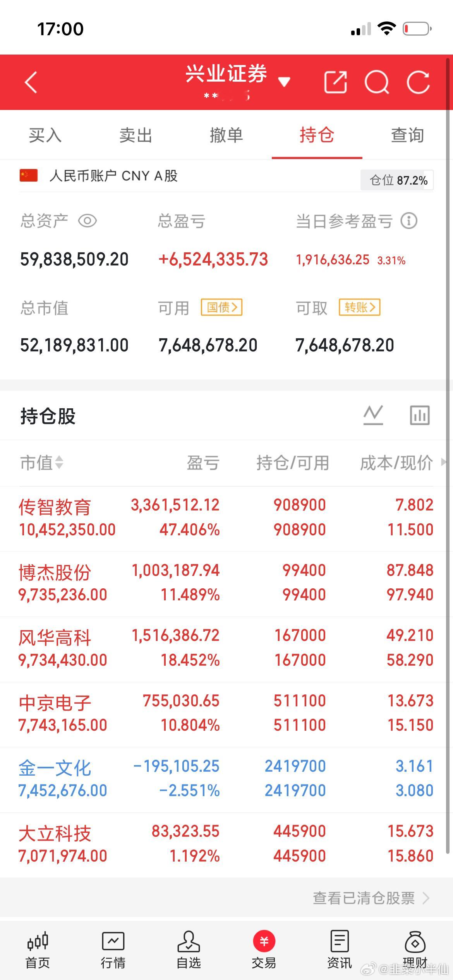Sort holdings by 市值 column
The height and width of the screenshot is (980, 453).
(42, 463)
